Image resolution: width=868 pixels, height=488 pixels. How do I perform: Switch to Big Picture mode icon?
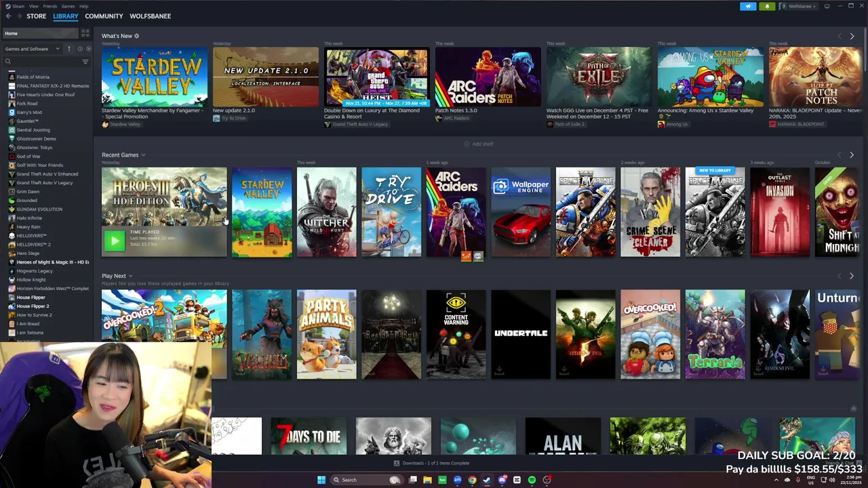coord(827,6)
